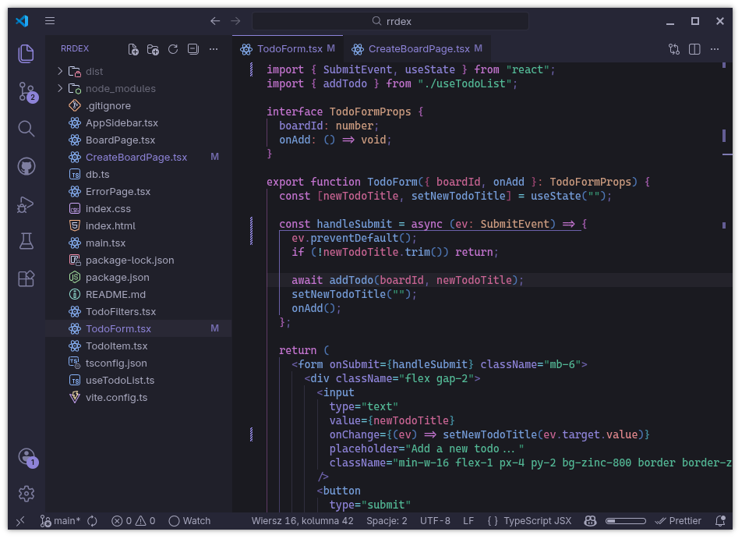Open package-lock.json file

139,260
